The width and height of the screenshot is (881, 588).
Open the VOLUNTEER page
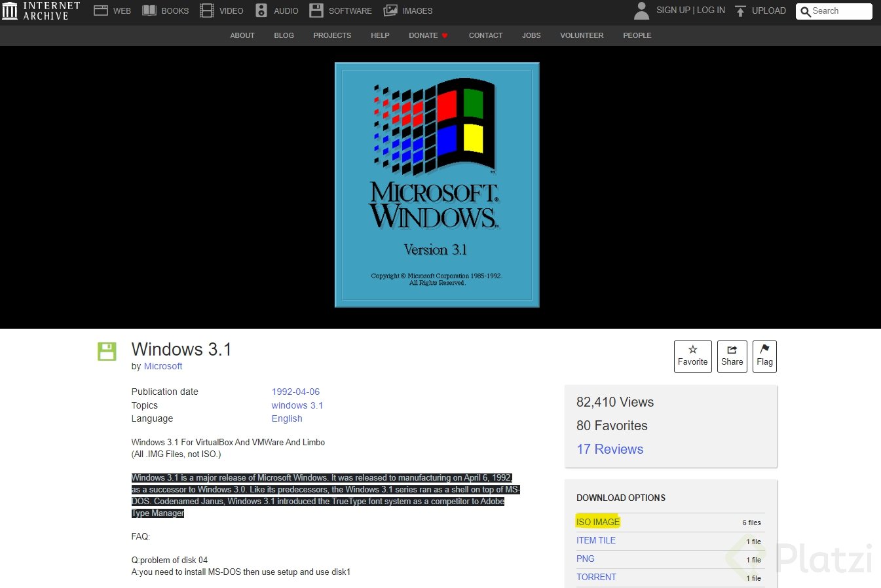pyautogui.click(x=582, y=35)
